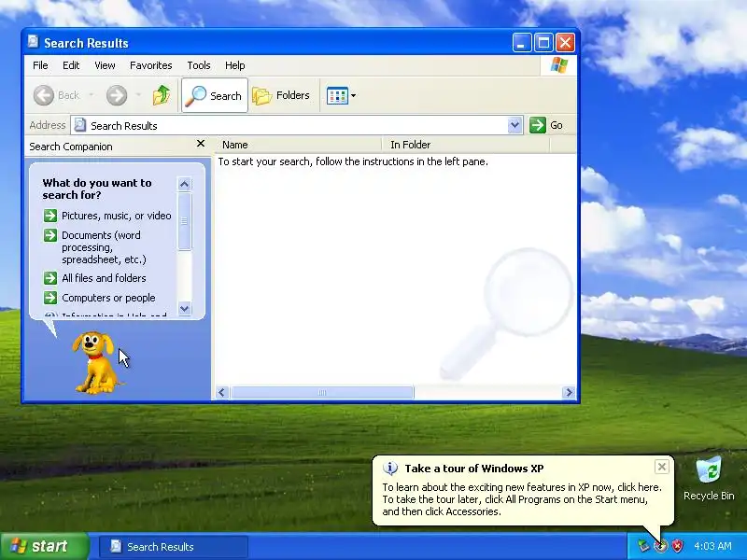Viewport: 747px width, 560px height.
Task: Click the horizontal scrollbar thumb in results
Action: point(322,392)
